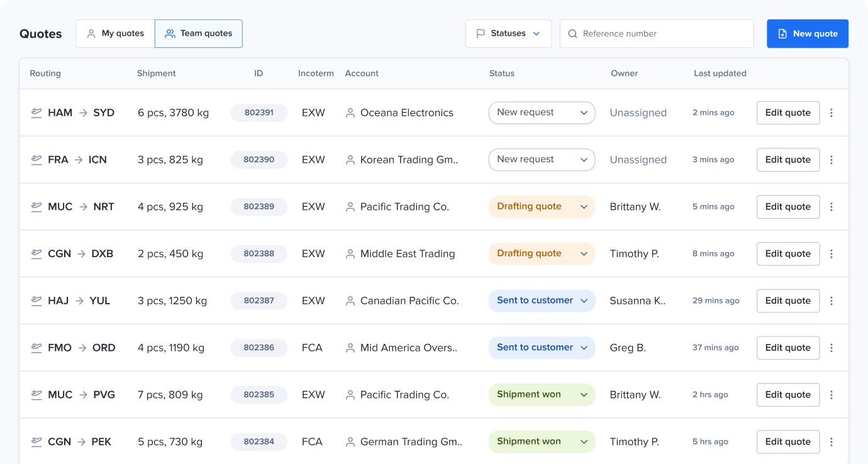Viewport: 868px width, 464px height.
Task: Edit quote for FMO to ORD shipment
Action: pyautogui.click(x=788, y=348)
